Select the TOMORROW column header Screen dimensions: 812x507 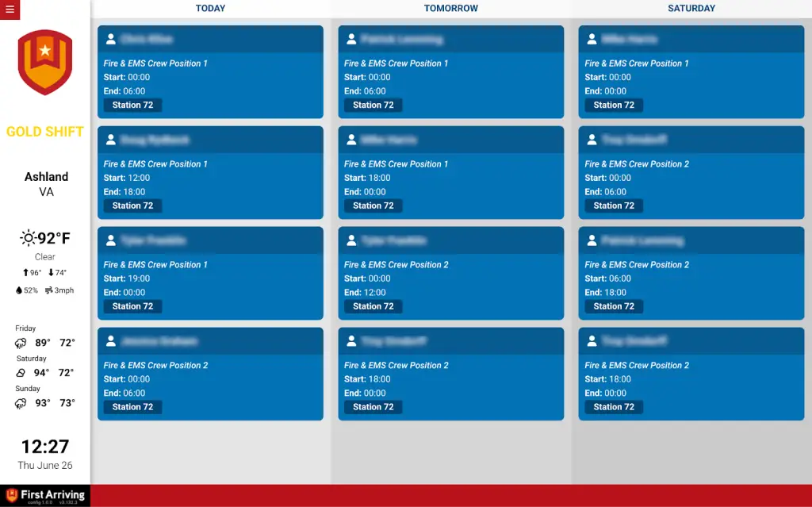tap(450, 9)
